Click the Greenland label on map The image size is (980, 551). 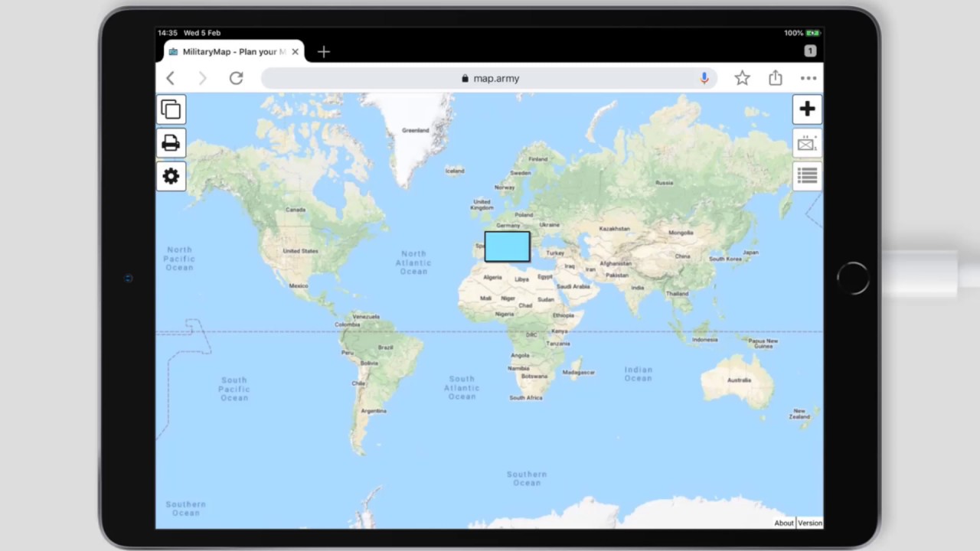[416, 130]
